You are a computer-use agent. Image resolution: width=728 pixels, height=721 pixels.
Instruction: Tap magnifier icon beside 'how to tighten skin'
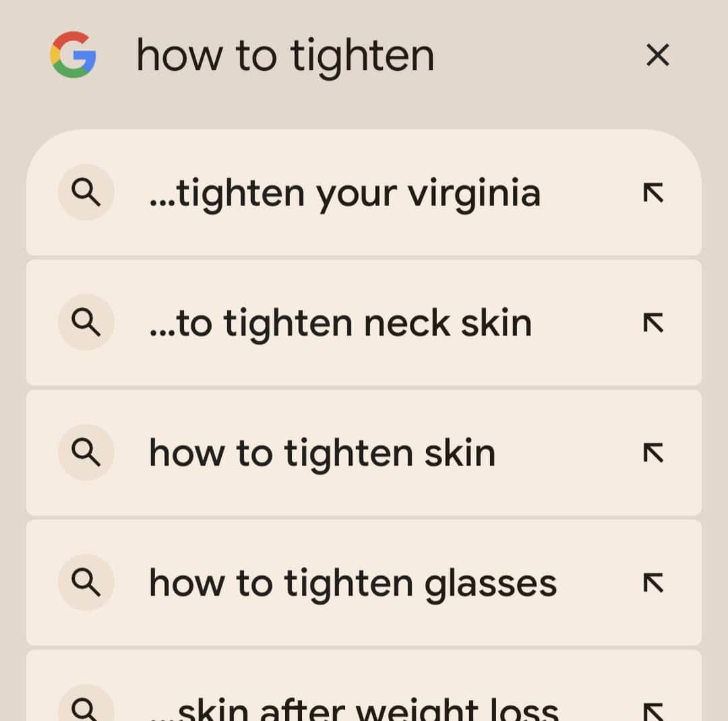coord(86,453)
